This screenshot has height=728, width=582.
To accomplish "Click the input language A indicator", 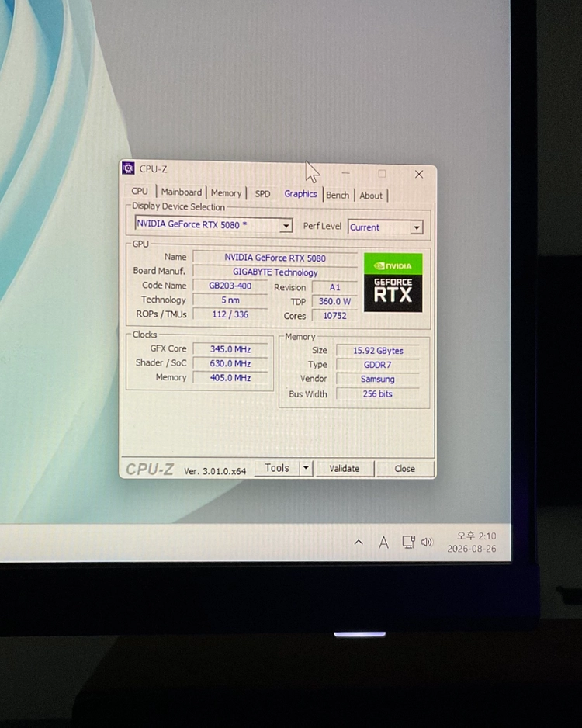I will 383,543.
